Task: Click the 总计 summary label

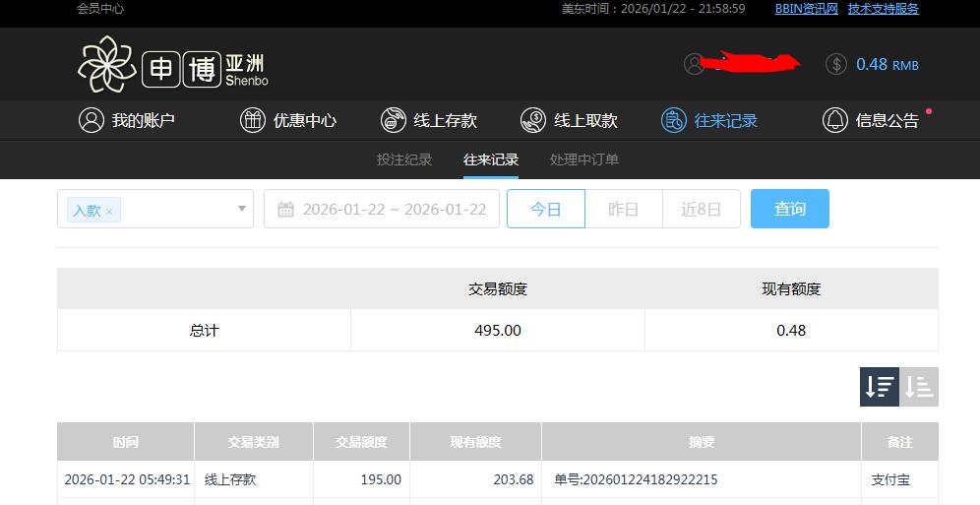Action: point(205,330)
